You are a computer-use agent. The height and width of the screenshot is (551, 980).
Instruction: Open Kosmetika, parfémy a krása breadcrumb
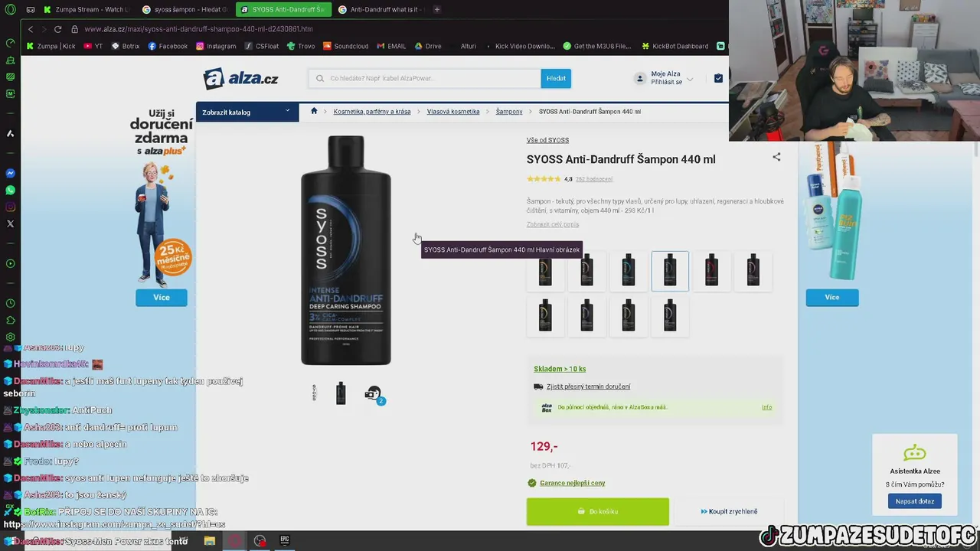372,112
